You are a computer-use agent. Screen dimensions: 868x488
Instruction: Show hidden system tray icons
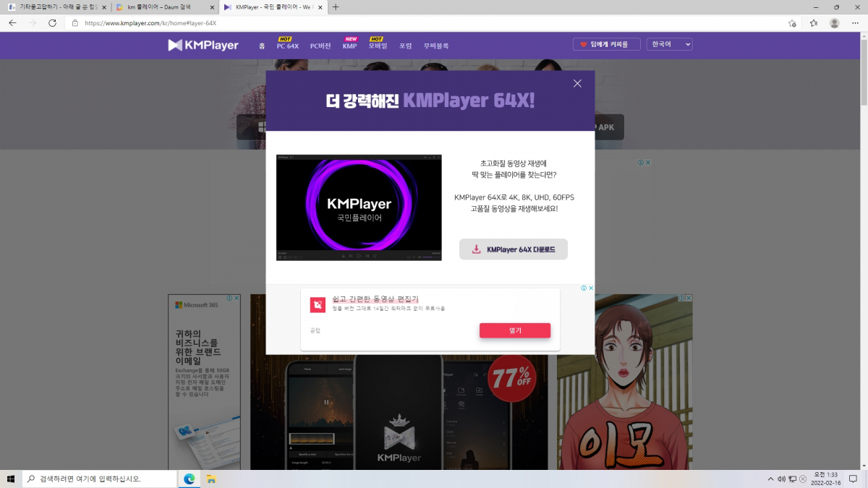point(770,479)
